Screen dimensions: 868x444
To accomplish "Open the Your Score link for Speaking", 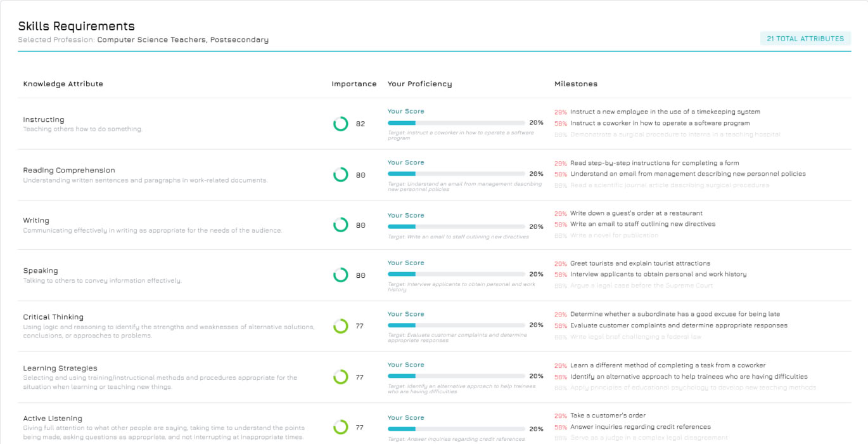I will (405, 263).
